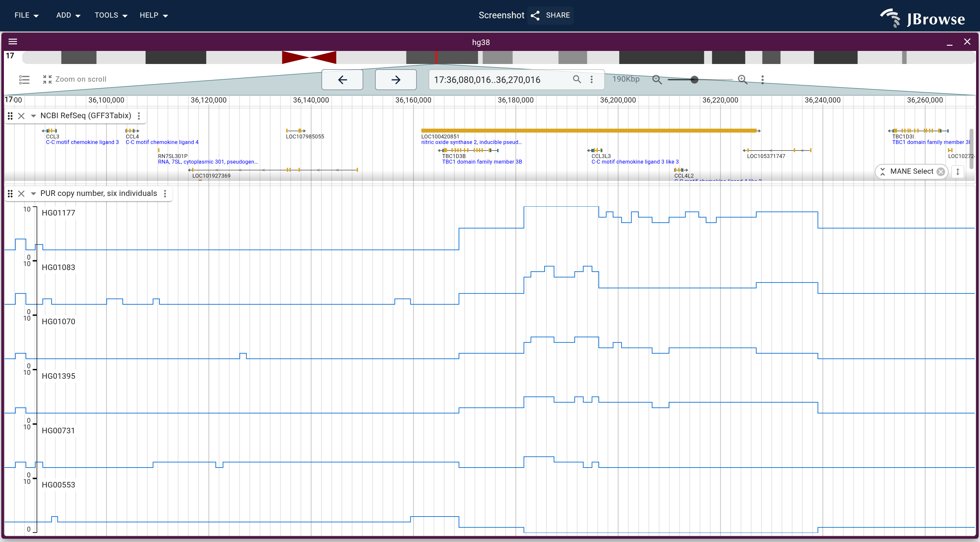The width and height of the screenshot is (980, 542).
Task: Expand the NCBI RefSeq track dropdown arrow
Action: point(33,116)
